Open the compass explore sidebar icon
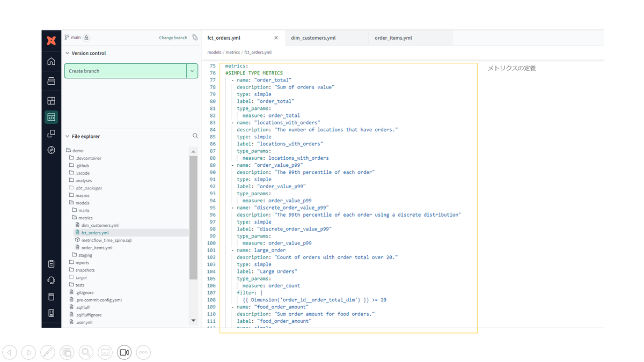This screenshot has width=644, height=362. 51,150
